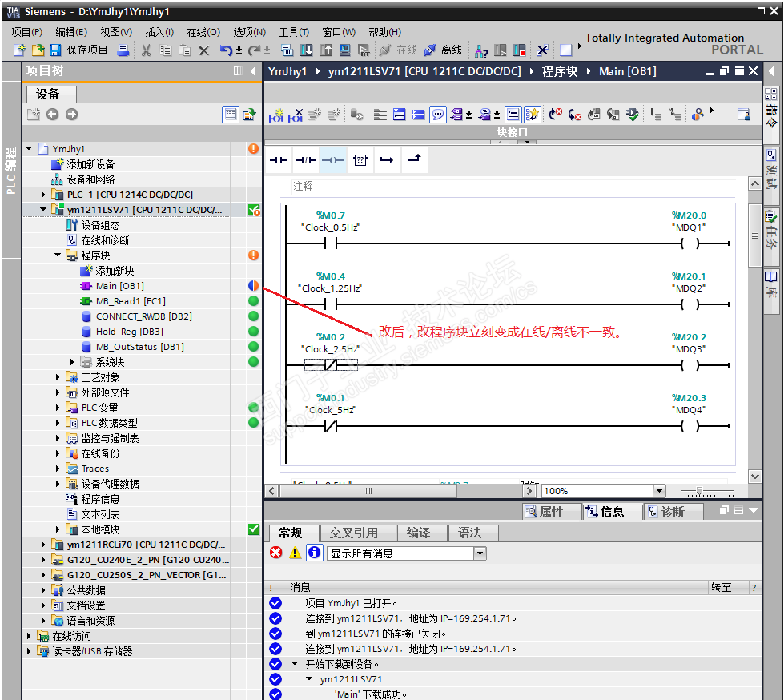This screenshot has width=784, height=700.
Task: Click the new project icon in main toolbar
Action: click(x=19, y=50)
